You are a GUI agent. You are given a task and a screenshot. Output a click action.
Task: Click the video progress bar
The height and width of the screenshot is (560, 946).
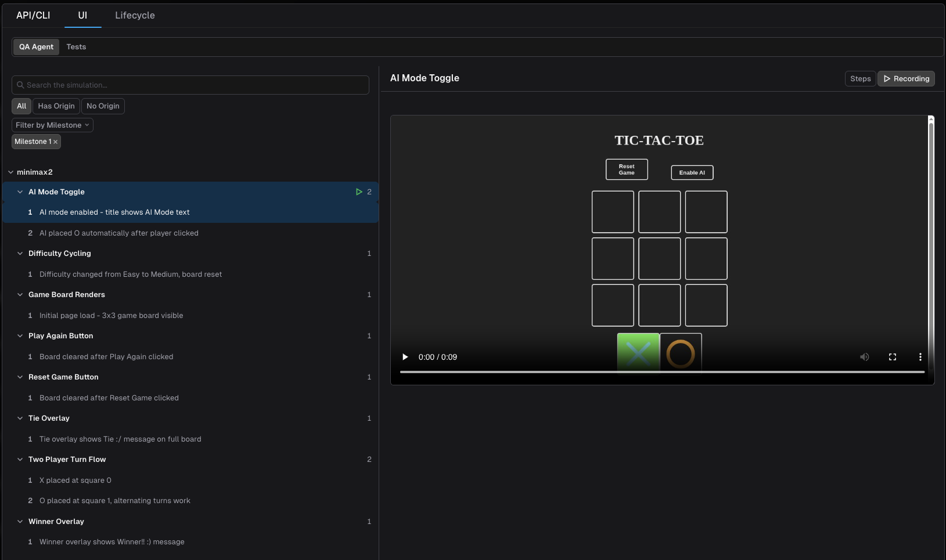pyautogui.click(x=662, y=372)
